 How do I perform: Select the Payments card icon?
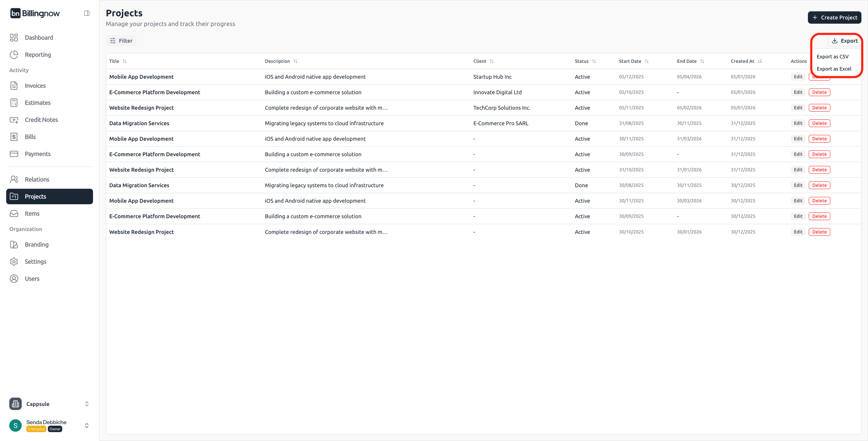[14, 154]
